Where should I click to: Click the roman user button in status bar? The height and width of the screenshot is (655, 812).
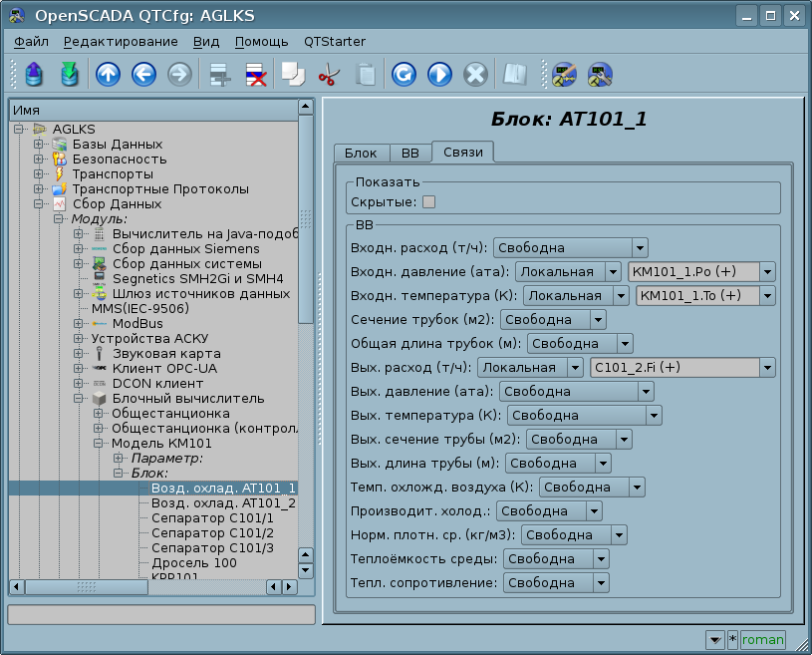click(763, 640)
